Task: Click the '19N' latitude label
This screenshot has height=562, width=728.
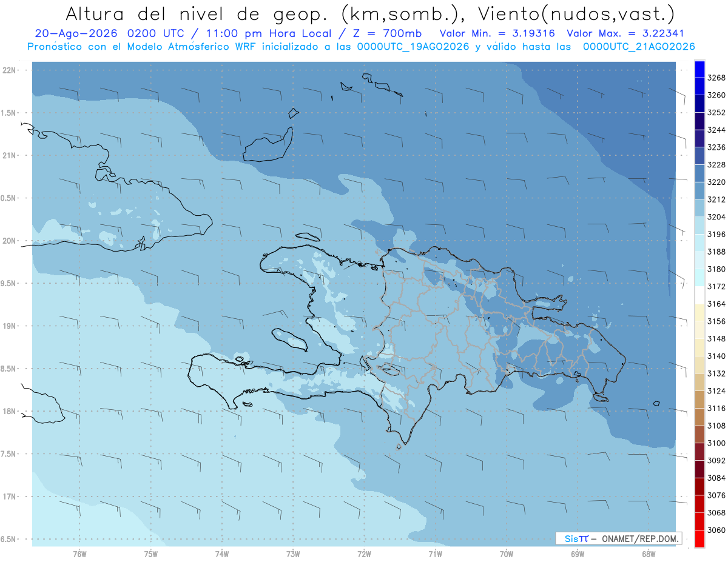Action: click(x=10, y=326)
